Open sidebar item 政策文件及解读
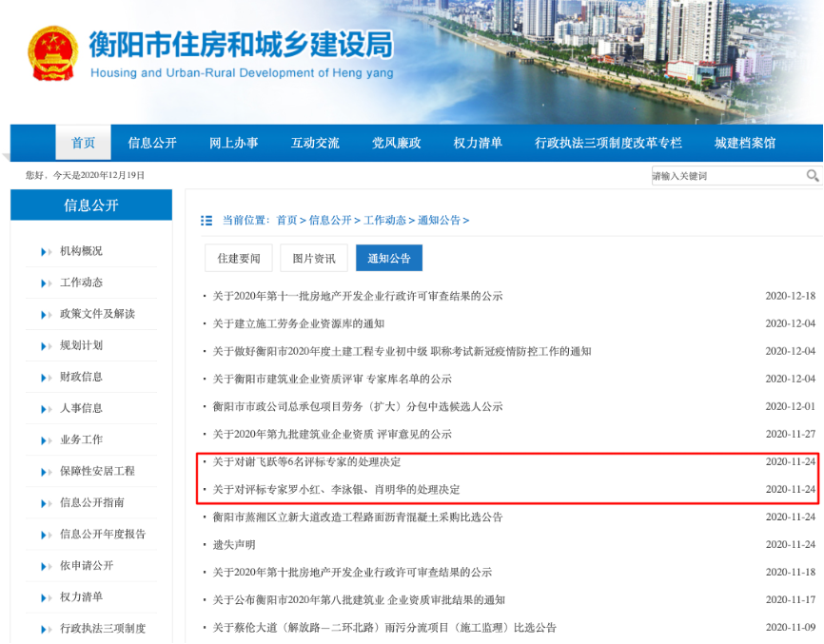This screenshot has width=824, height=644. tap(97, 314)
